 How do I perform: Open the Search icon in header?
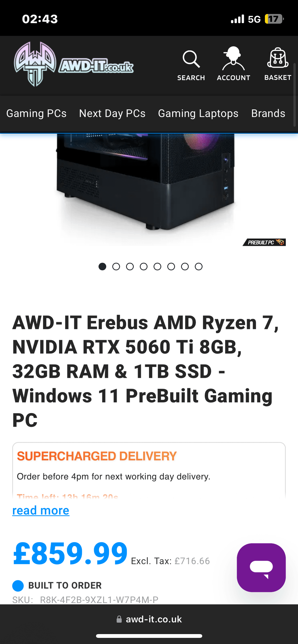191,59
